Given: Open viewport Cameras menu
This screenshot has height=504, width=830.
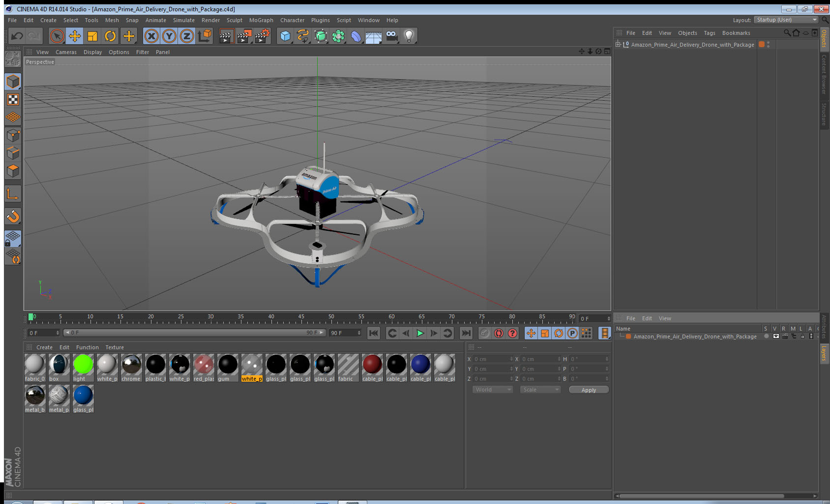Looking at the screenshot, I should click(x=66, y=52).
